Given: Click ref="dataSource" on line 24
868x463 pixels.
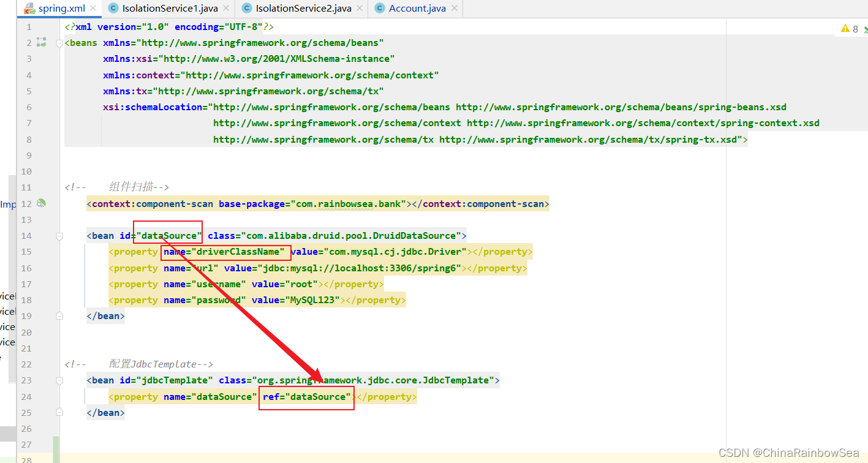Looking at the screenshot, I should pos(308,397).
